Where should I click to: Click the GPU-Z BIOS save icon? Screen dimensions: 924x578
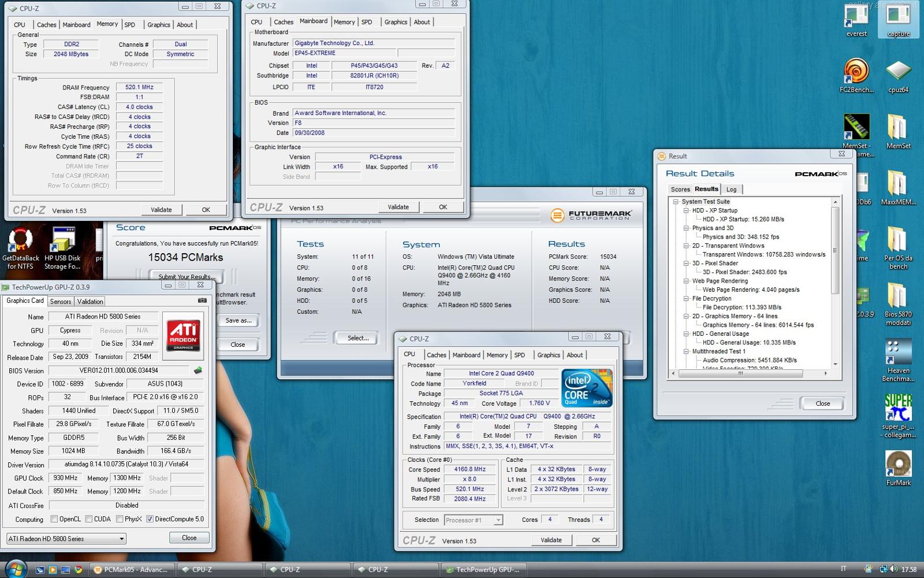coord(198,370)
